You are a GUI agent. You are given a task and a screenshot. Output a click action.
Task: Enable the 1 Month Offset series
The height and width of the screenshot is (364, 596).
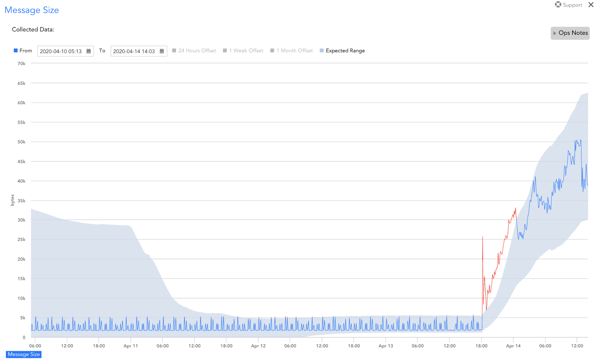click(x=272, y=51)
